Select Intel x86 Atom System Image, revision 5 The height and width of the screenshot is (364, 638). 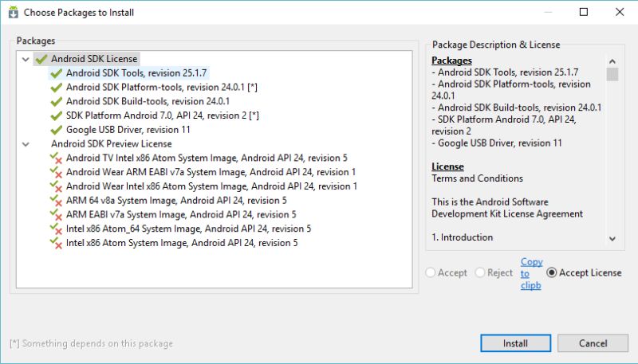click(x=182, y=243)
